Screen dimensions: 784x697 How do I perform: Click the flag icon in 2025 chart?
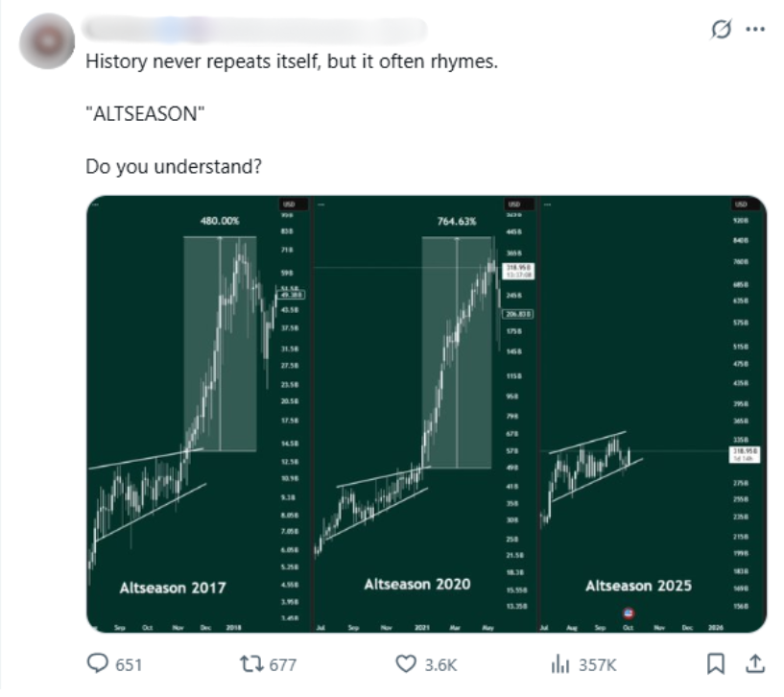(x=629, y=613)
